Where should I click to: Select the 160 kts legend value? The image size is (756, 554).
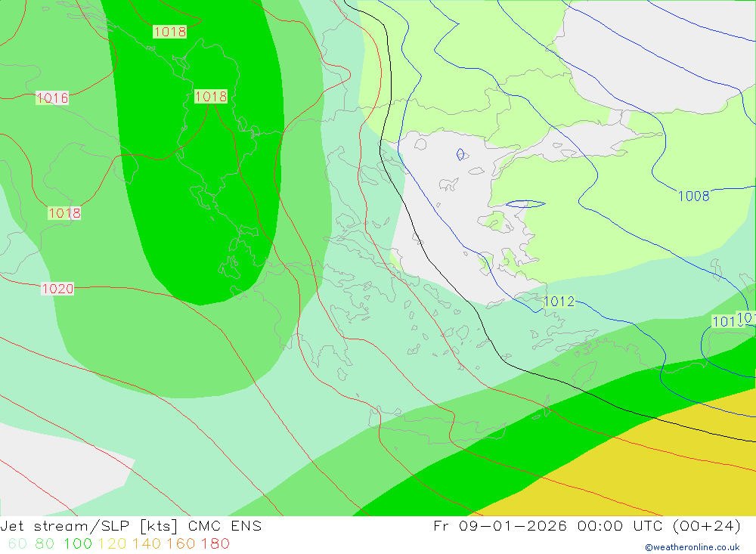[x=181, y=544]
